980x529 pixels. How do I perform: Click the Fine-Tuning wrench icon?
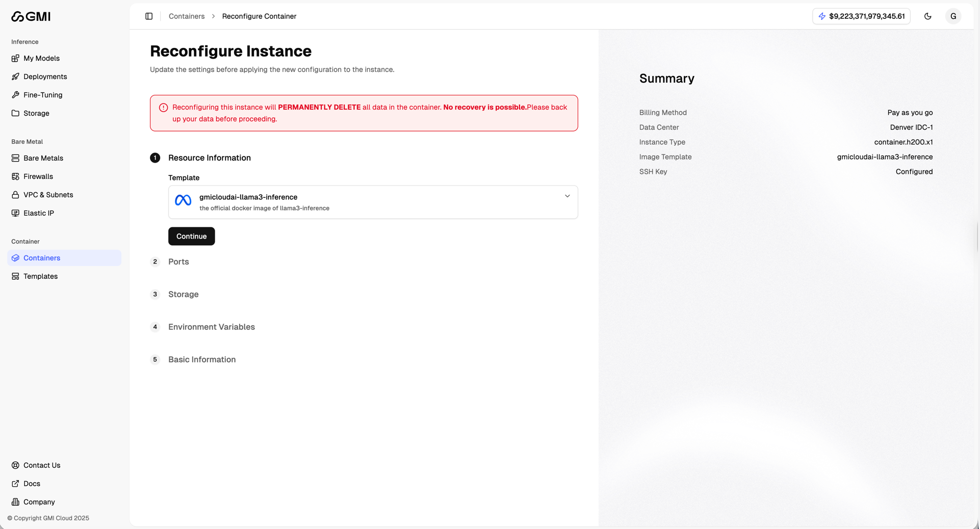point(15,95)
